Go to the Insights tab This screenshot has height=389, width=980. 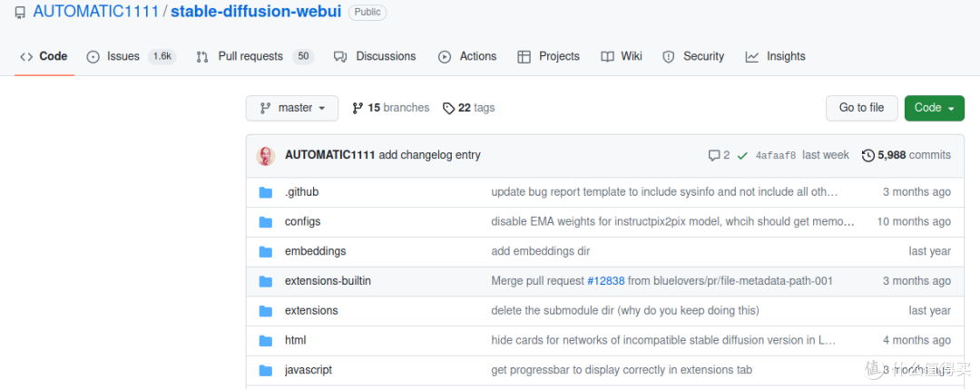click(785, 56)
